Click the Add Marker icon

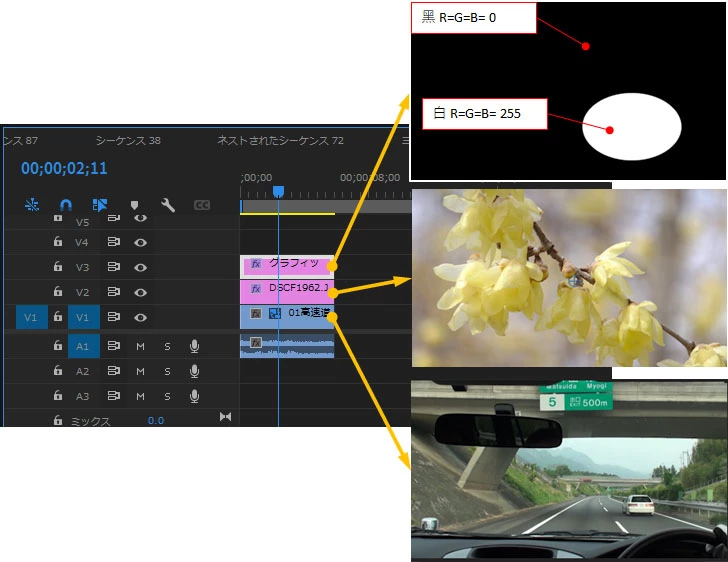(134, 205)
